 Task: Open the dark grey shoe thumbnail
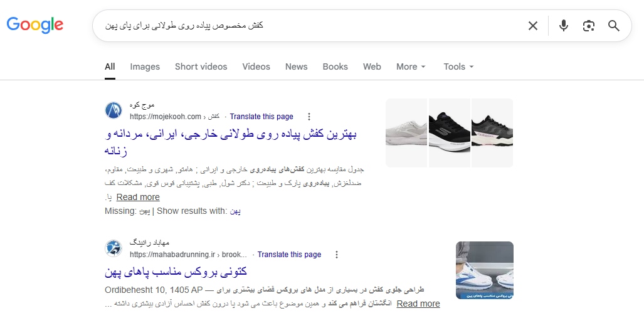pyautogui.click(x=492, y=133)
